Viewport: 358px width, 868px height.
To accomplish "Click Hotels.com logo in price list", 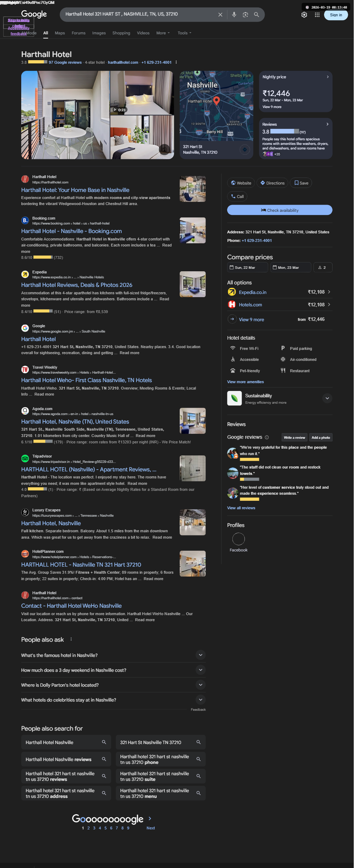I will (232, 305).
